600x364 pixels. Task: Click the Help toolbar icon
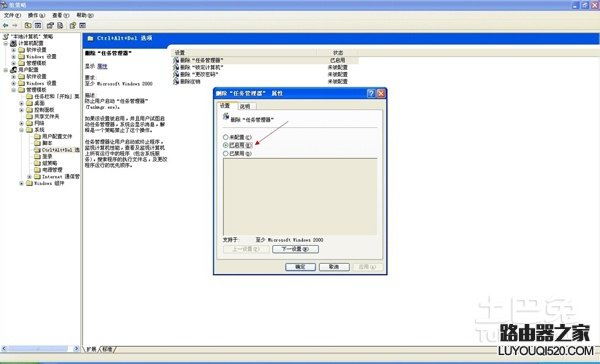(73, 25)
